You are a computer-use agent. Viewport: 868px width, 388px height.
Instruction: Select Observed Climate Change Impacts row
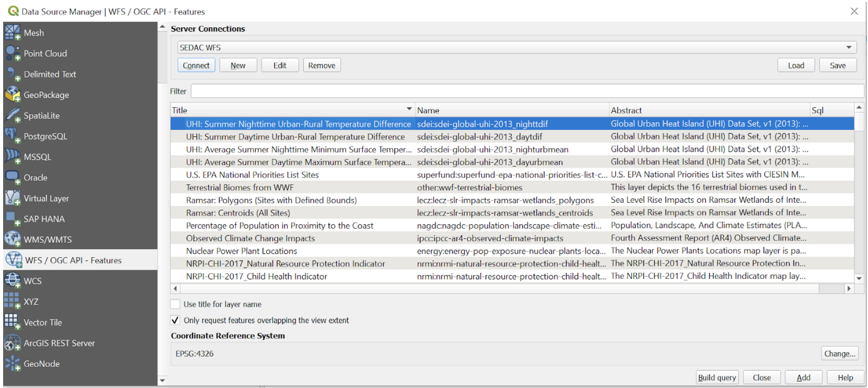(512, 238)
